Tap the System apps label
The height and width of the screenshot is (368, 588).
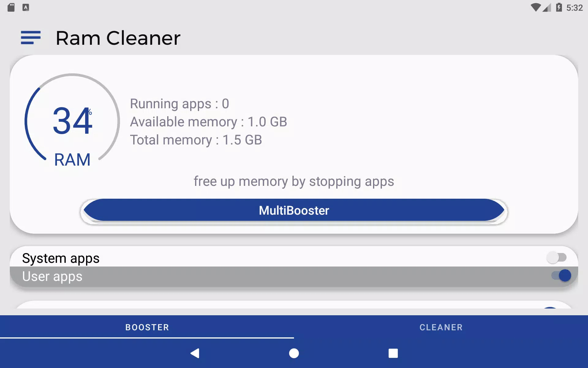[61, 259]
